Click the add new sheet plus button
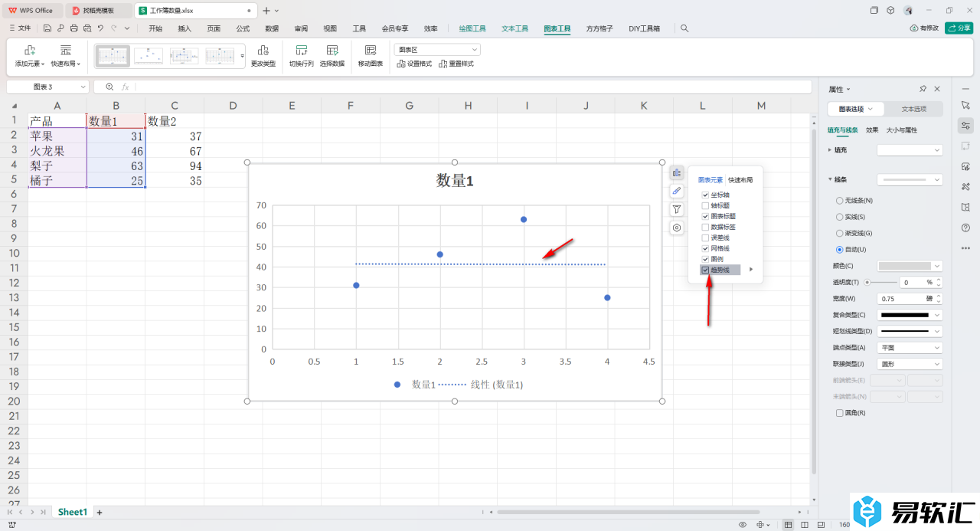This screenshot has width=980, height=531. coord(99,512)
